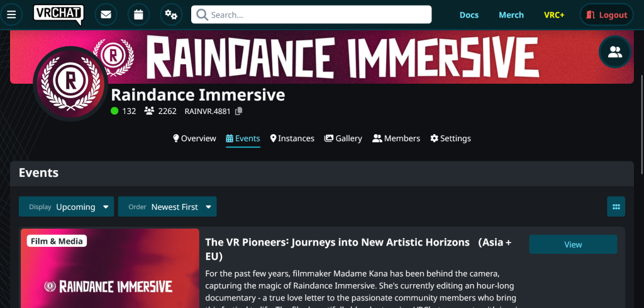Screen dimensions: 644x308
Task: Open the Instances tab
Action: 292,139
